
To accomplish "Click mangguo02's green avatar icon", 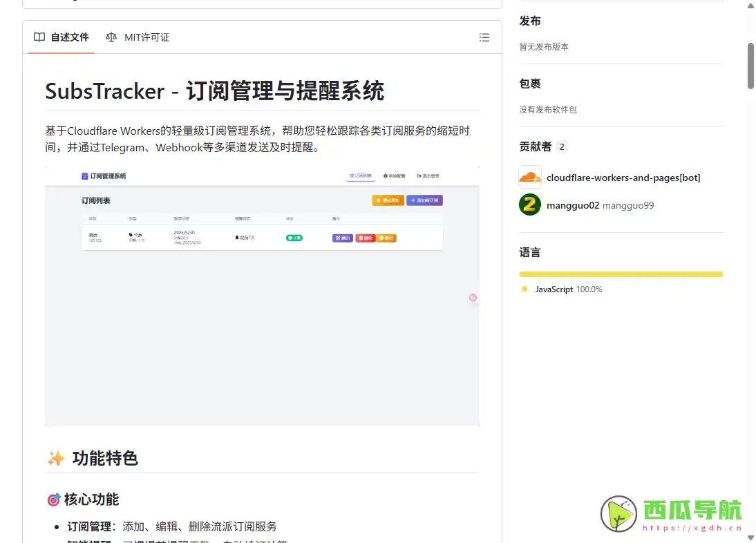I will click(x=529, y=205).
